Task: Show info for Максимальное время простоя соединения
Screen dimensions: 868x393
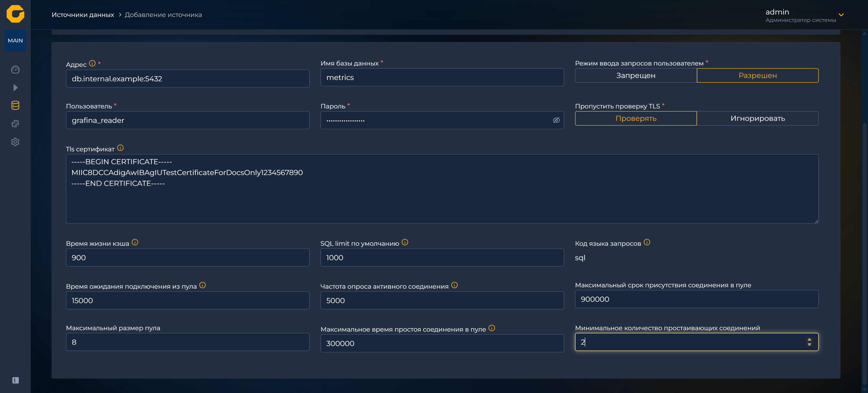Action: [492, 328]
